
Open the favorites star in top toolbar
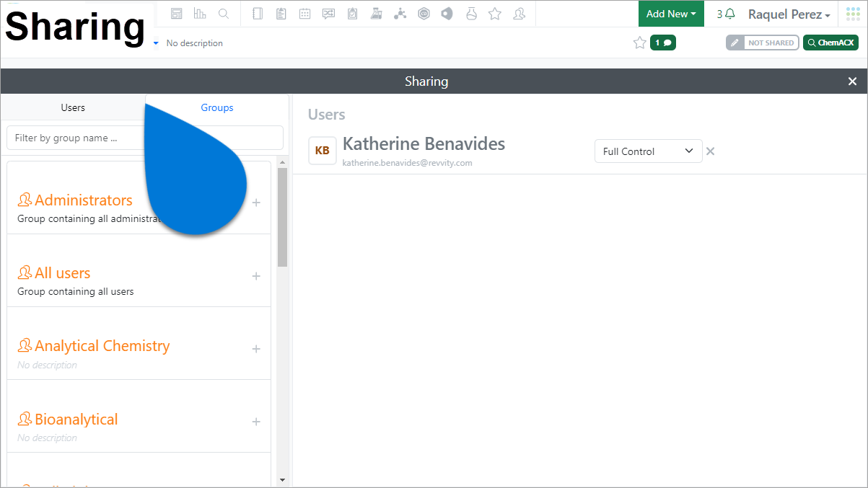coord(495,14)
